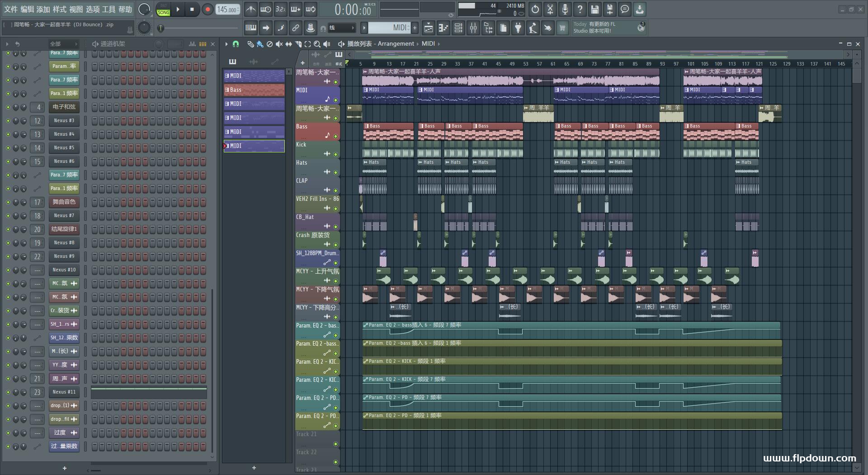The width and height of the screenshot is (868, 475).
Task: Enable typing keyboard to piano icon
Action: 250,28
